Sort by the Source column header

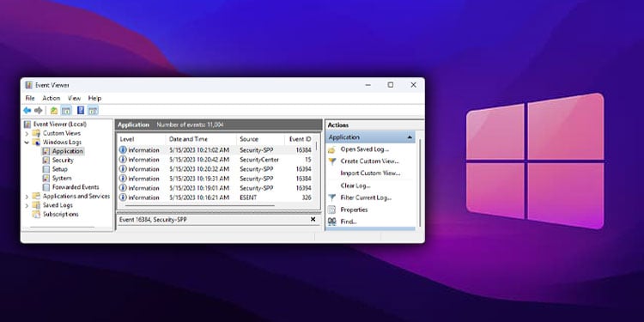click(261, 139)
